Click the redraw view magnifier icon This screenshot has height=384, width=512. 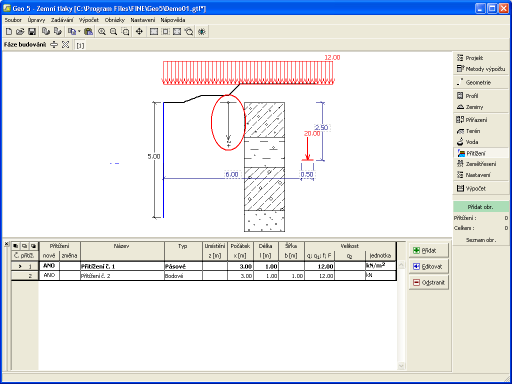click(x=189, y=32)
